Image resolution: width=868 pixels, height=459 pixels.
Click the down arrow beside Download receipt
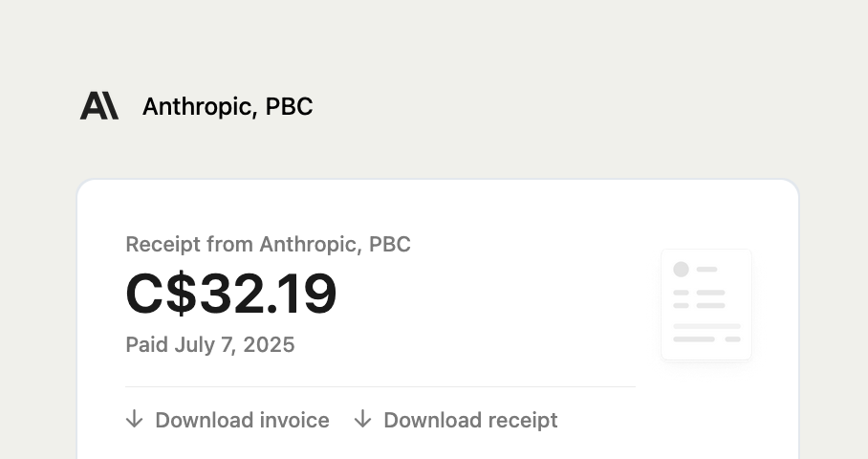pyautogui.click(x=362, y=419)
